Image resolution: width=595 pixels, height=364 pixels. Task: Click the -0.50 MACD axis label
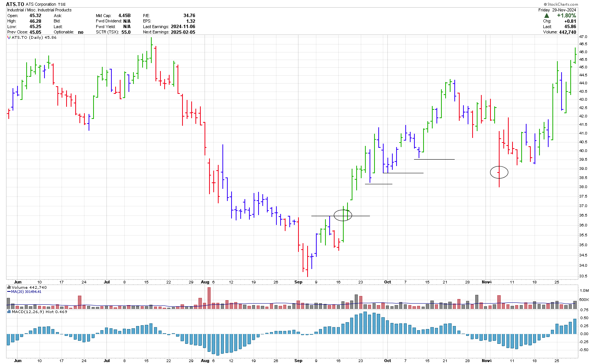[584, 350]
